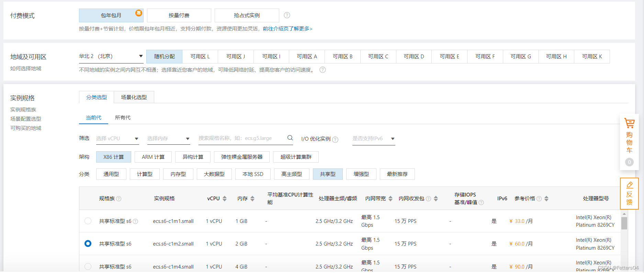Screen dimensions: 644x273
Task: Filter by 内存型 category
Action: click(x=178, y=174)
